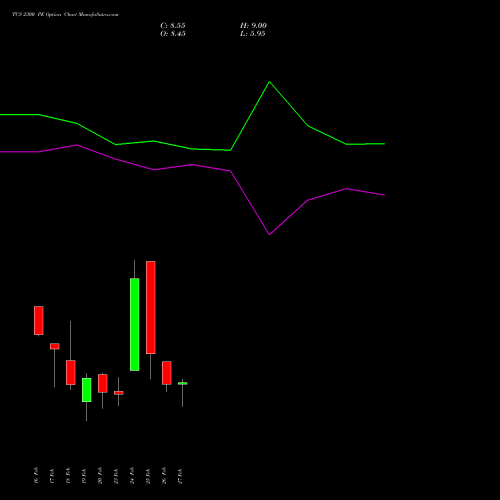Screen dimensions: 500x500
Task: Click the lowest trough of the purple indicator line
Action: coord(269,234)
